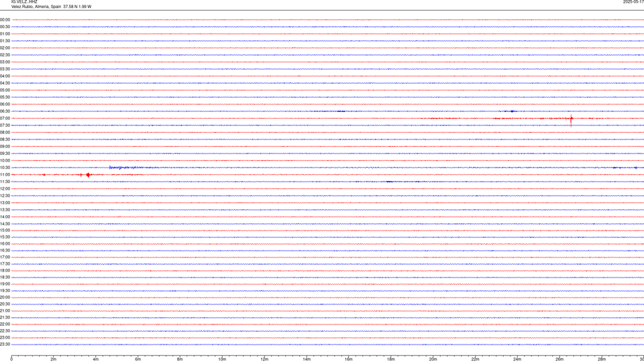Click the 21:00 row time label
The image size is (644, 362).
5,310
